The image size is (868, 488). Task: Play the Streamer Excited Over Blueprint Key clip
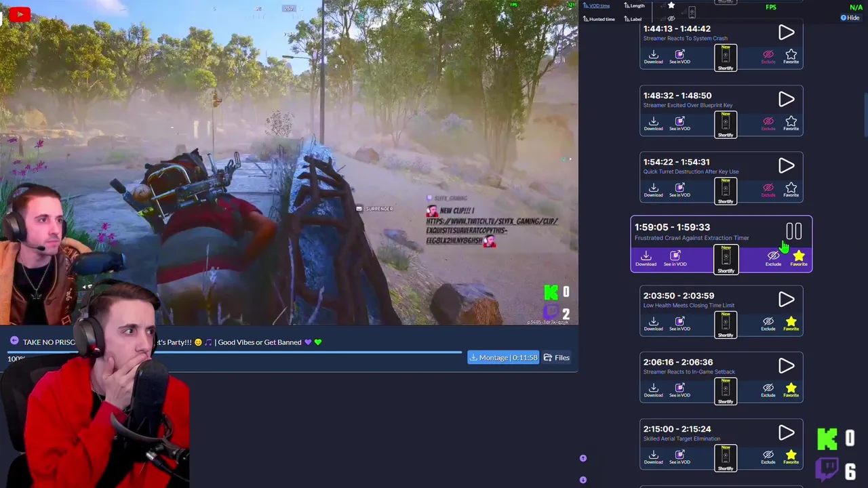786,99
